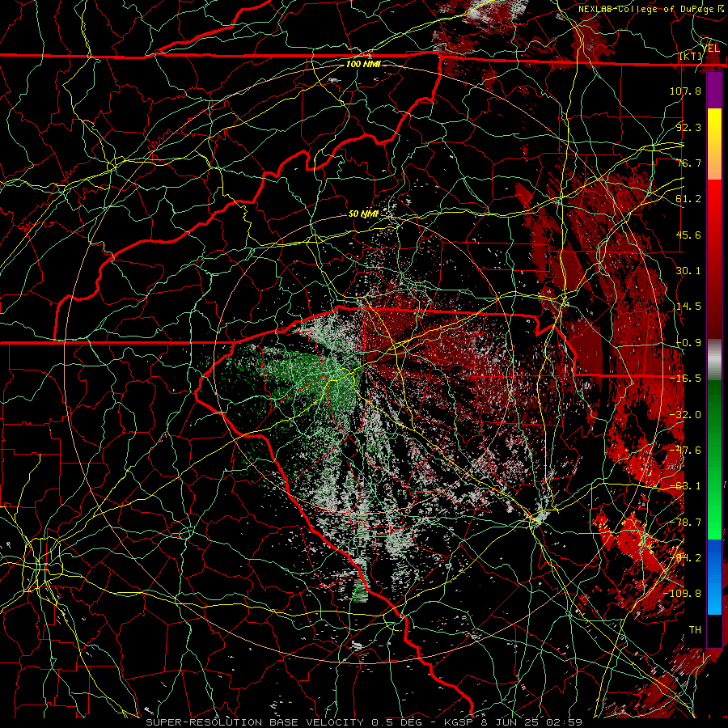This screenshot has height=728, width=728.
Task: Select the -94.2 scale value
Action: 685,558
